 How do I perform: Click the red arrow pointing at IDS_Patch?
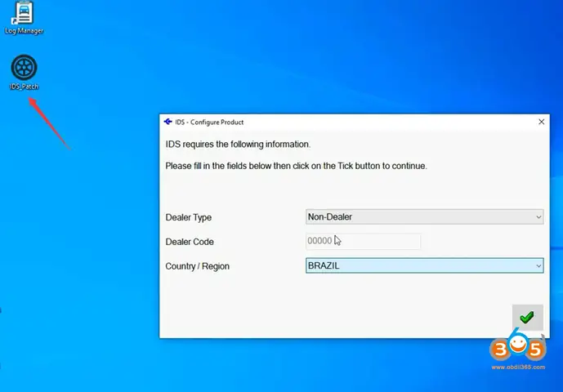tap(49, 122)
